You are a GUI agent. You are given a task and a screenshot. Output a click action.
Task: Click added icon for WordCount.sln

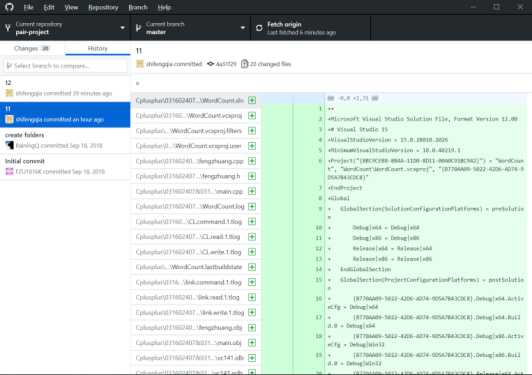(x=252, y=100)
